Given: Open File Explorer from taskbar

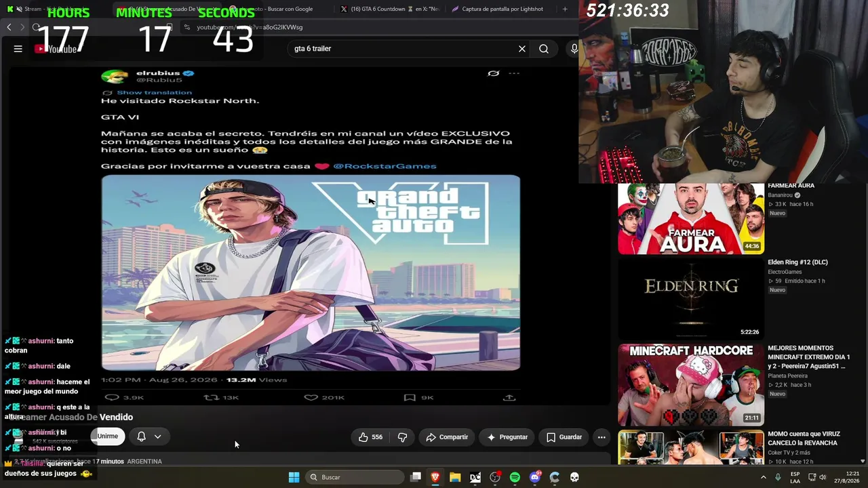Looking at the screenshot, I should [x=455, y=477].
